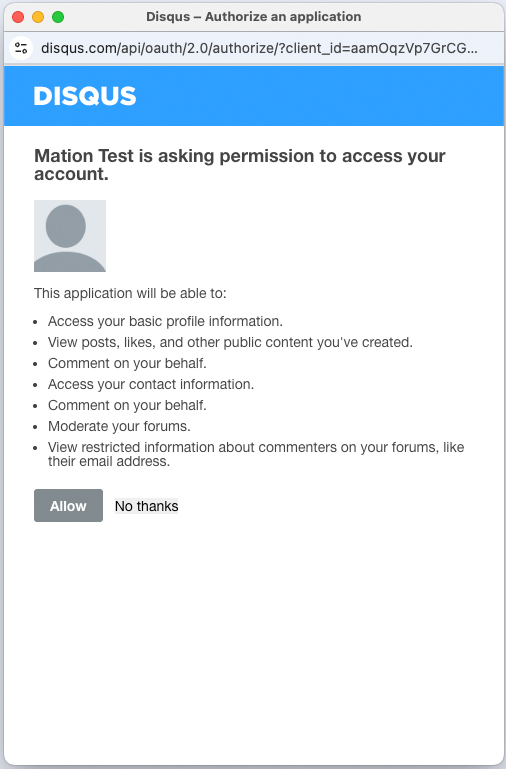
Task: Click 'Access your basic profile information' item
Action: (165, 321)
